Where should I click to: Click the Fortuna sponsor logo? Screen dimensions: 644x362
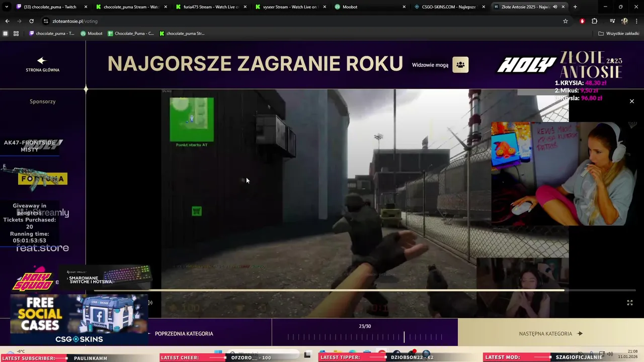point(43,178)
